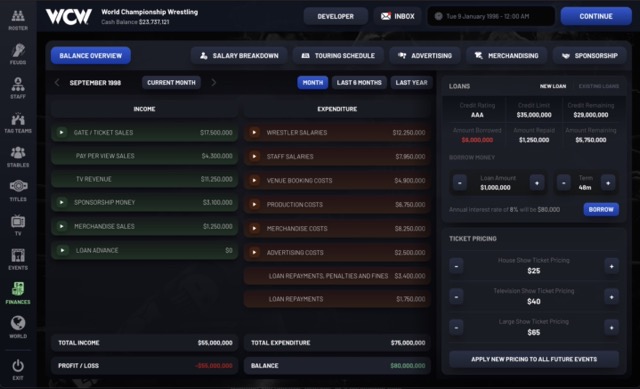Go to the Tag Teams section icon

[18, 119]
